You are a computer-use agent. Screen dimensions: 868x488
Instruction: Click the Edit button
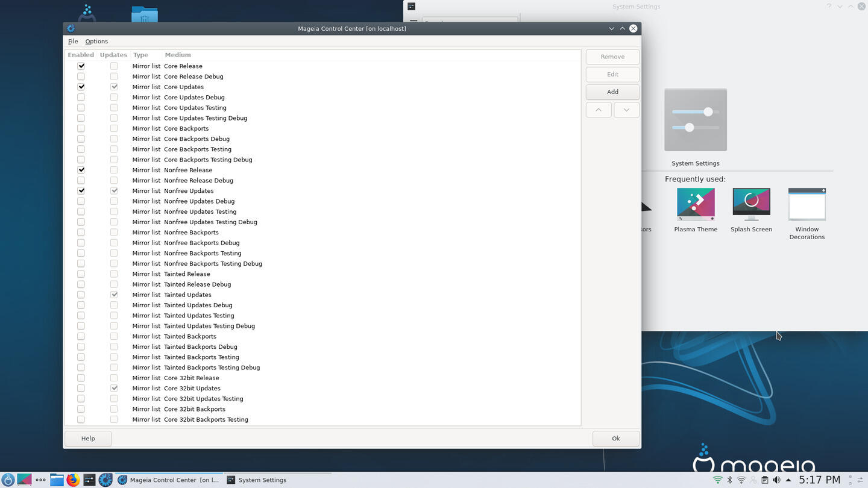612,74
